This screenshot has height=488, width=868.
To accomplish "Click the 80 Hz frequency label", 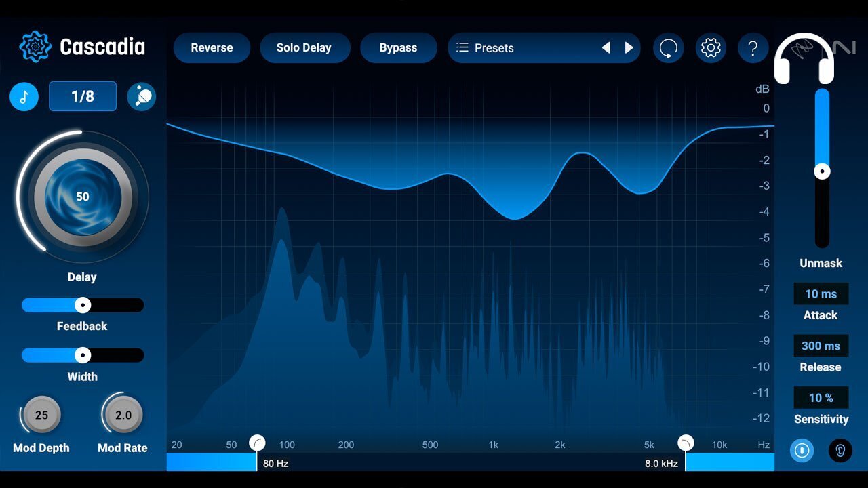I will click(276, 464).
